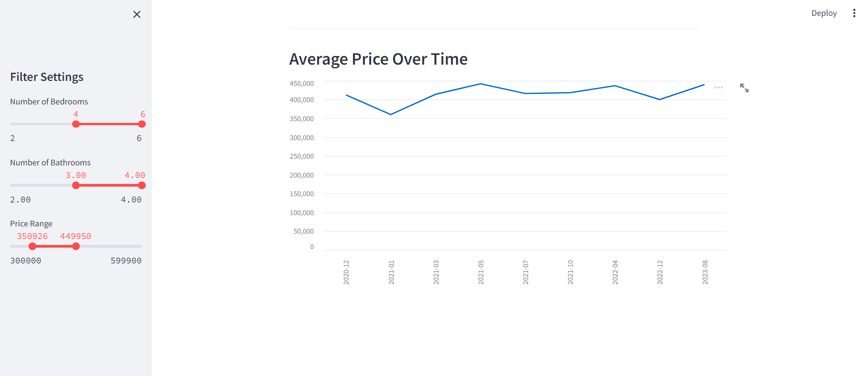Screen dimensions: 868x376
Task: Click the Average Price Over Time heading
Action: click(x=378, y=59)
